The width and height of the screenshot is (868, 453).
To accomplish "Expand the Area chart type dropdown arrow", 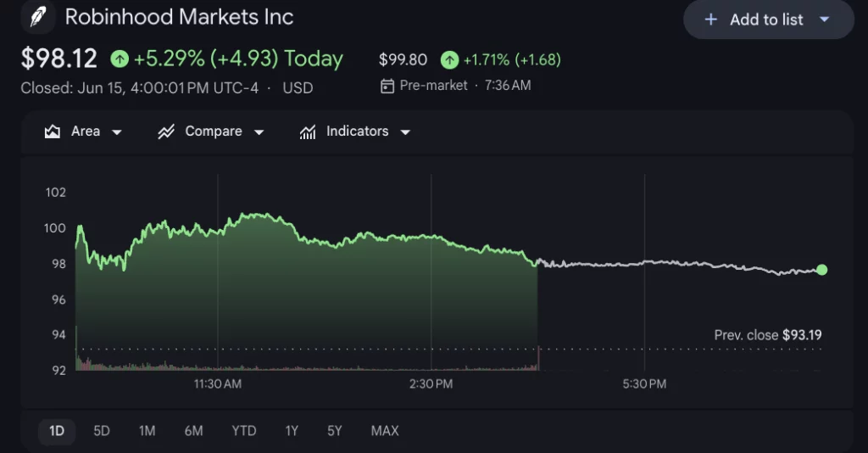I will 117,132.
